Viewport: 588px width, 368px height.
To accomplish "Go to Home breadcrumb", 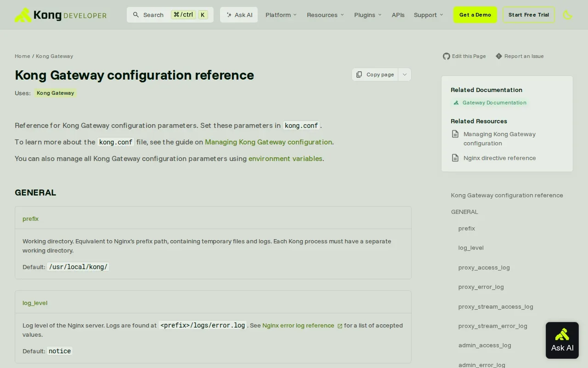I will [23, 56].
